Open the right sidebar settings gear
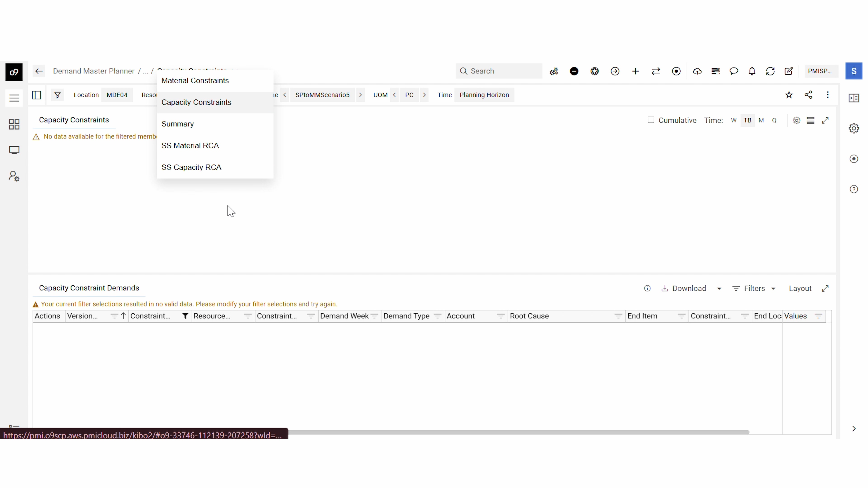 click(x=854, y=128)
